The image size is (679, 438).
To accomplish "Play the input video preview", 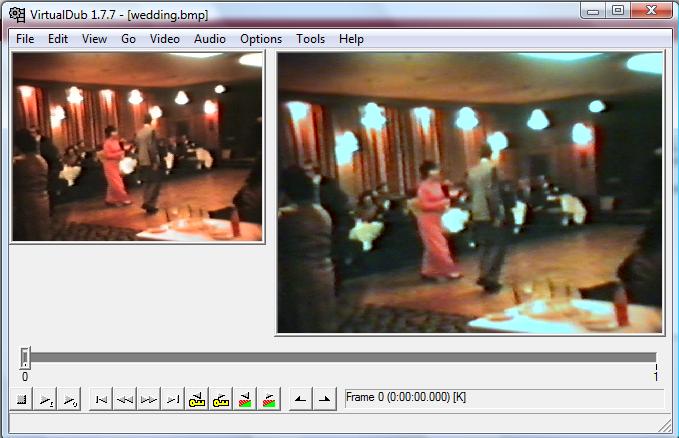I will (x=46, y=399).
